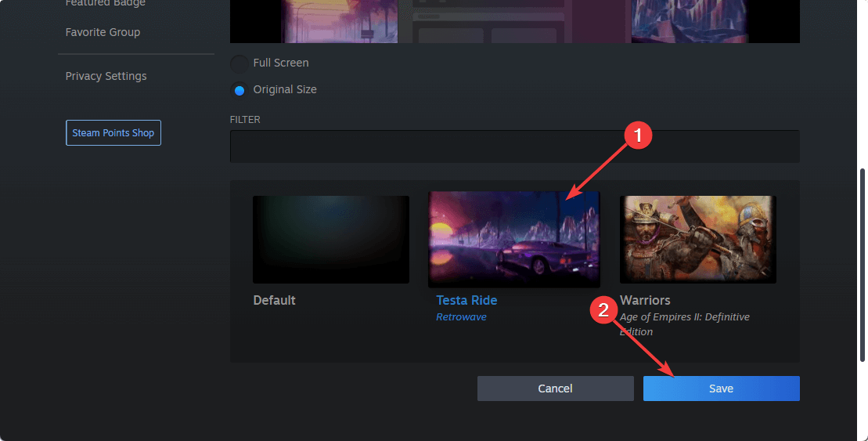
Task: Select the Original Size radio option
Action: pos(240,90)
